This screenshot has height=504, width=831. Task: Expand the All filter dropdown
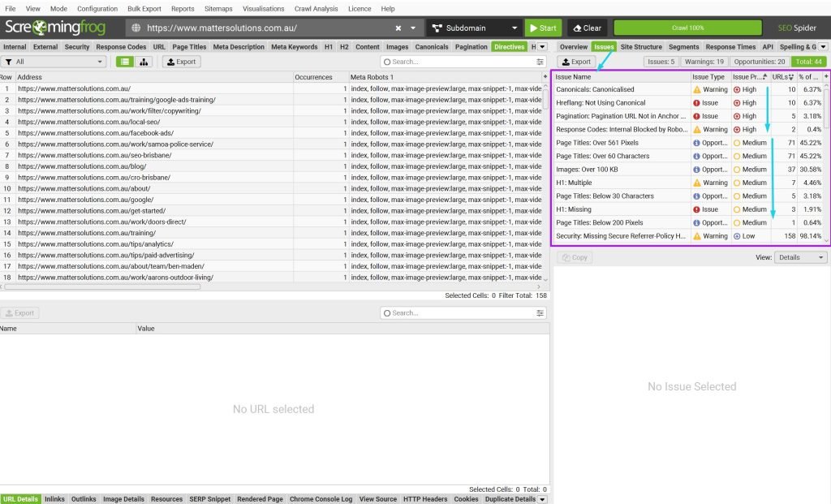pyautogui.click(x=54, y=62)
